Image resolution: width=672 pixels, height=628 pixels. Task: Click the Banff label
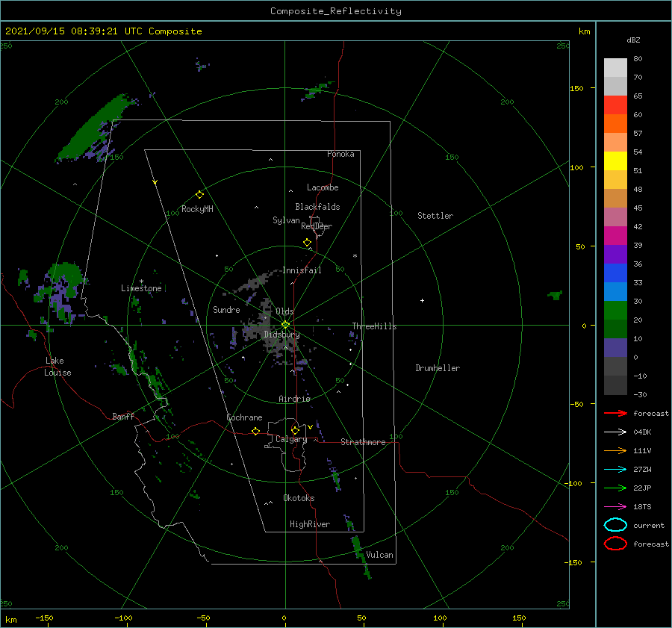[x=123, y=417]
